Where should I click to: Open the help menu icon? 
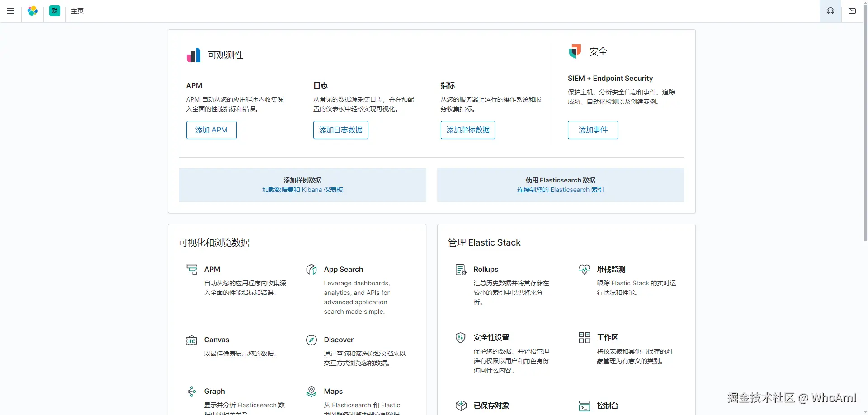tap(830, 11)
